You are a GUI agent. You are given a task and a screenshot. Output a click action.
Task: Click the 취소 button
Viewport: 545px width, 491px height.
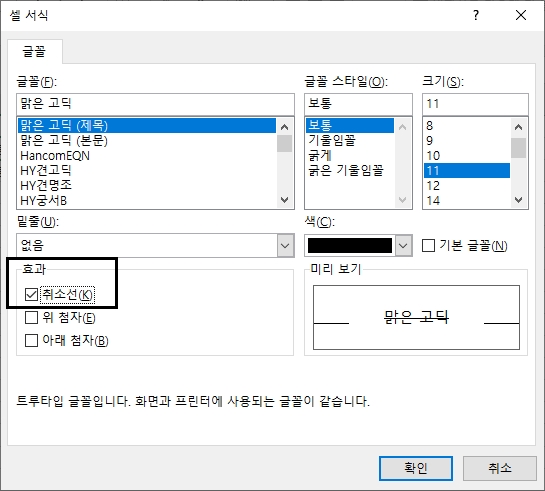[500, 468]
